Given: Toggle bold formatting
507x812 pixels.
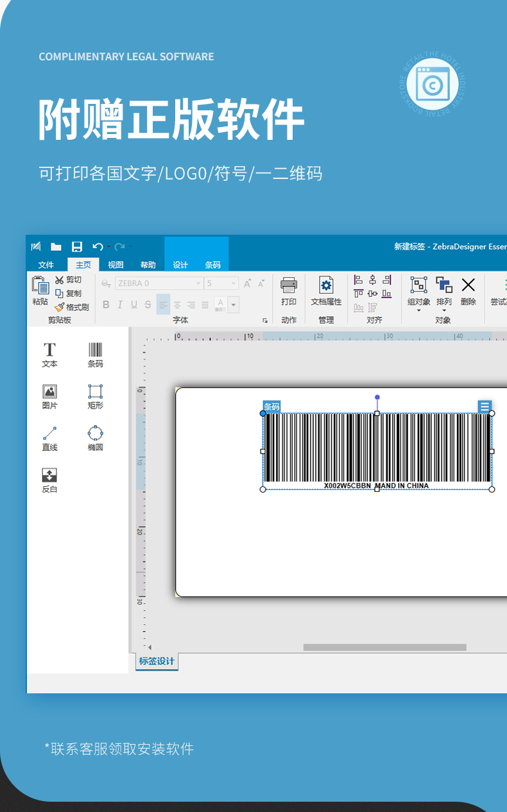Looking at the screenshot, I should click(106, 305).
